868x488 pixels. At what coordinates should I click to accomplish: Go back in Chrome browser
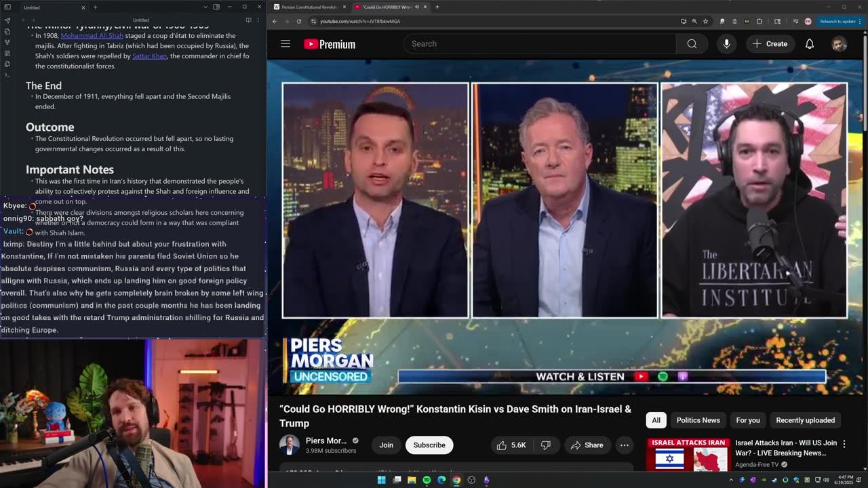tap(274, 21)
